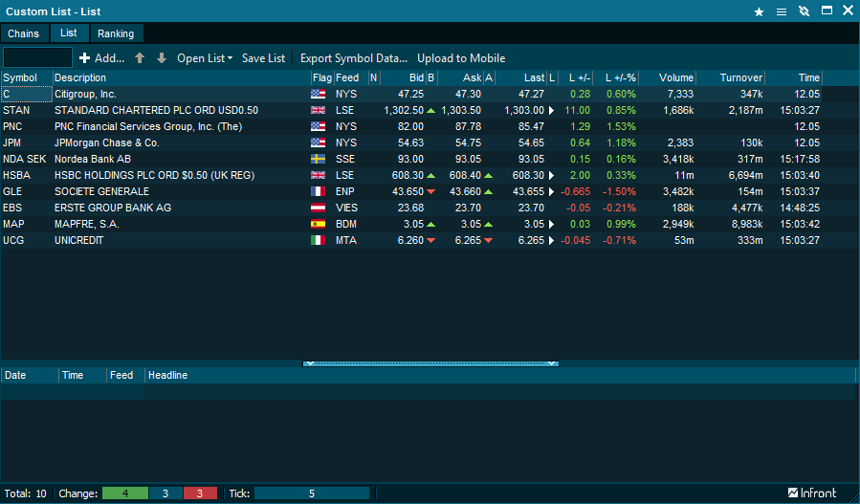
Task: Click the Sweden flag in Nordea row
Action: point(319,159)
